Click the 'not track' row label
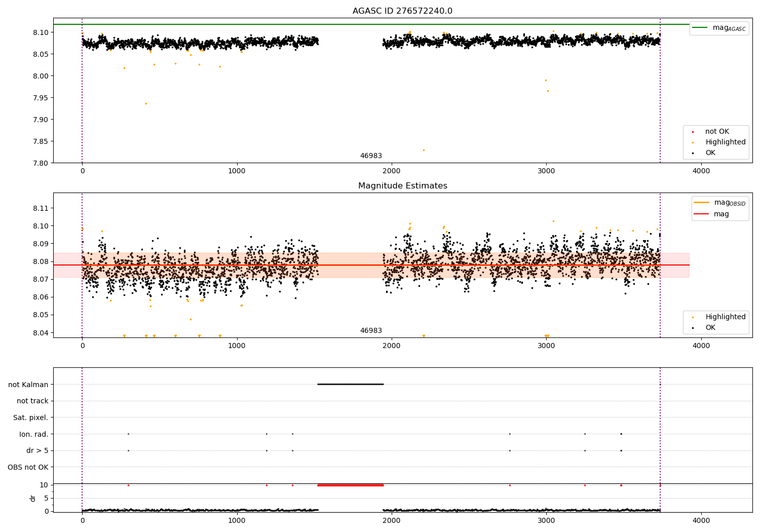 click(32, 401)
